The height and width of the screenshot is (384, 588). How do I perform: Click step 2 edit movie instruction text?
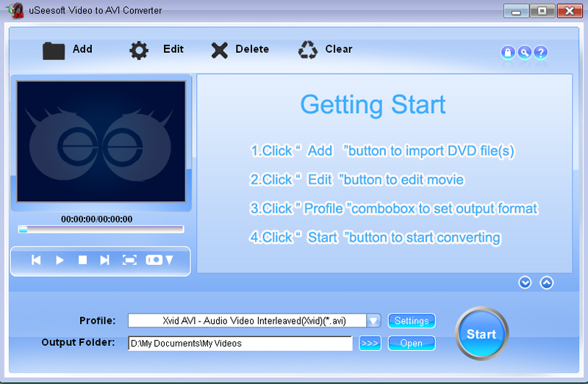click(357, 180)
